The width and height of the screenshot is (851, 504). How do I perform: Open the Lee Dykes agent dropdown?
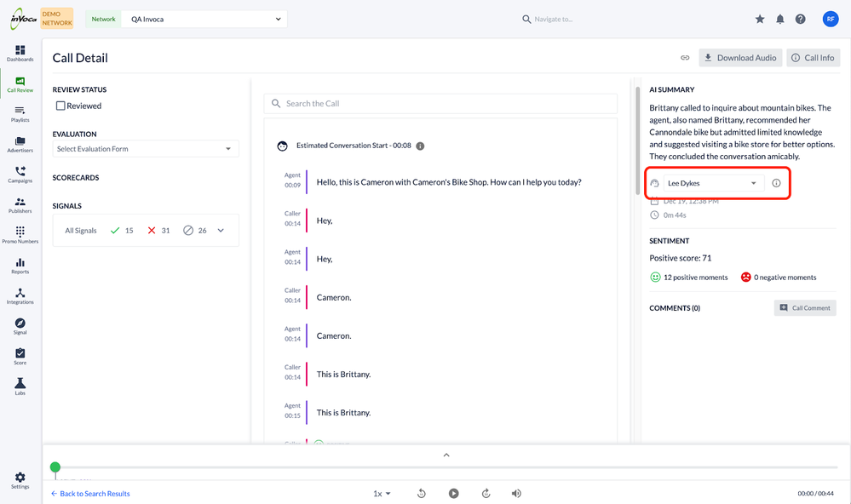click(711, 183)
